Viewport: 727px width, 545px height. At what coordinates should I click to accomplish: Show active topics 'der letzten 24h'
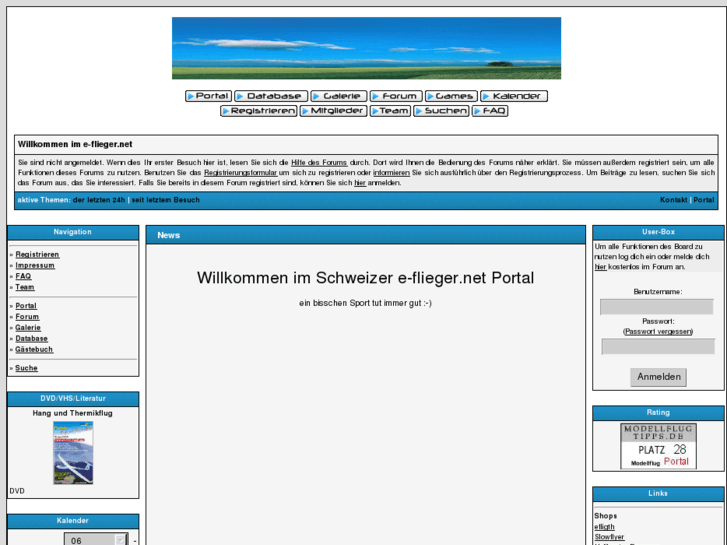[99, 200]
